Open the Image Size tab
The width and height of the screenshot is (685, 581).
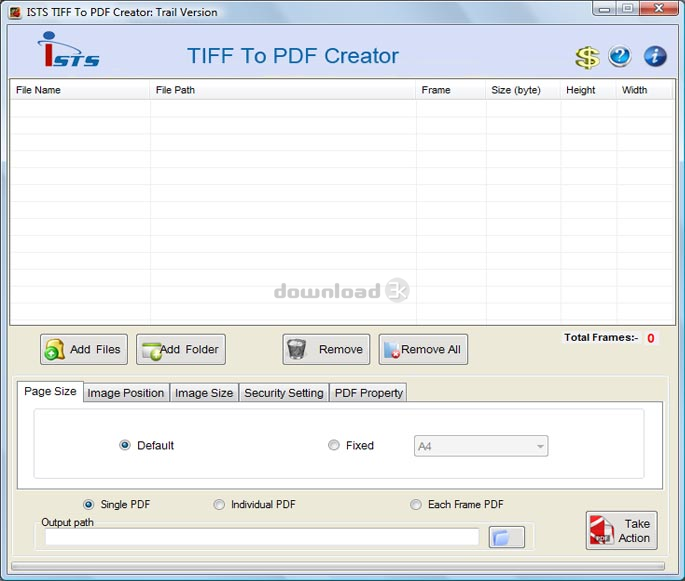pyautogui.click(x=204, y=393)
